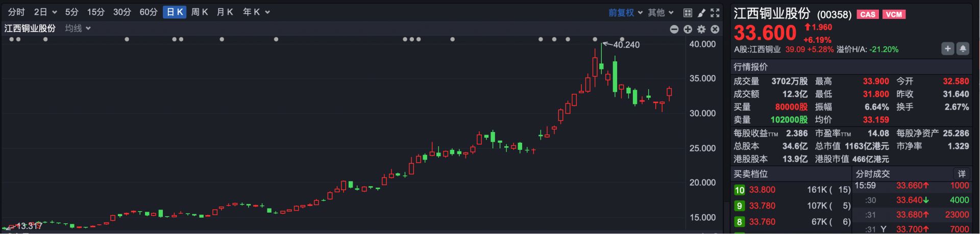Image resolution: width=980 pixels, height=234 pixels.
Task: Click A股:江西铜业 linked stock
Action: [757, 49]
